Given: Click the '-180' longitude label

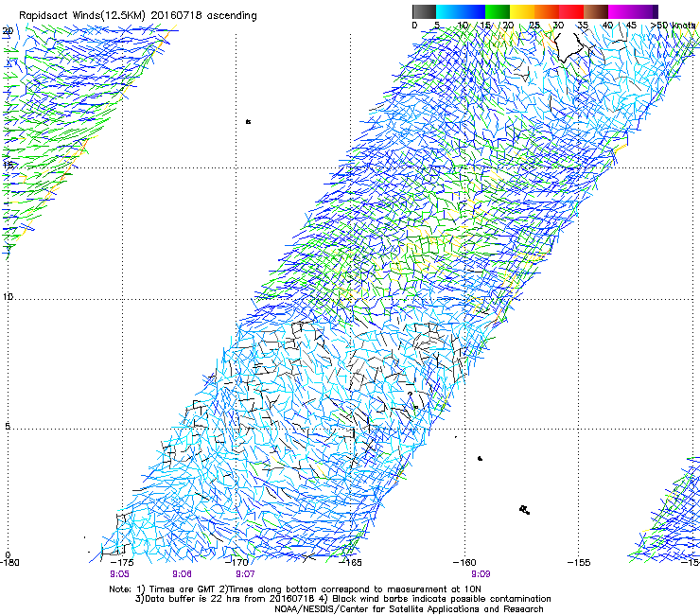Looking at the screenshot, I should click(9, 563).
